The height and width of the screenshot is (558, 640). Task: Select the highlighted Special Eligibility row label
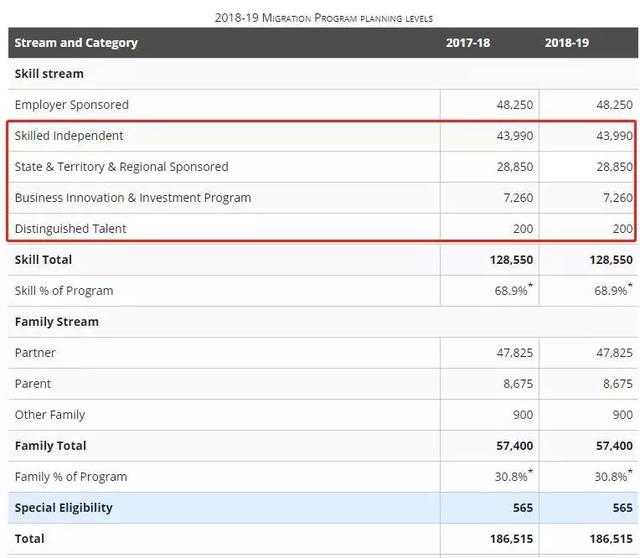pos(63,508)
